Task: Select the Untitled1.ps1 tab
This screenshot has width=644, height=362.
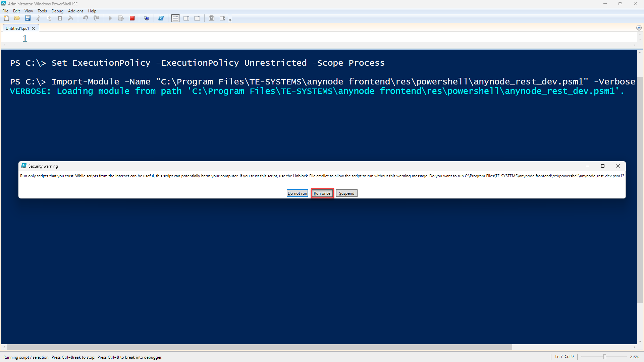Action: (x=17, y=28)
